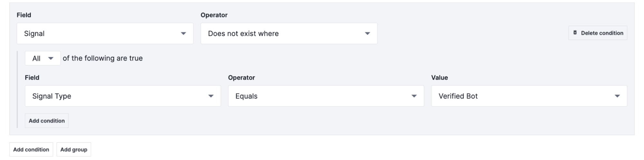The image size is (644, 160).
Task: Expand the Equals operator dropdown
Action: tap(325, 96)
